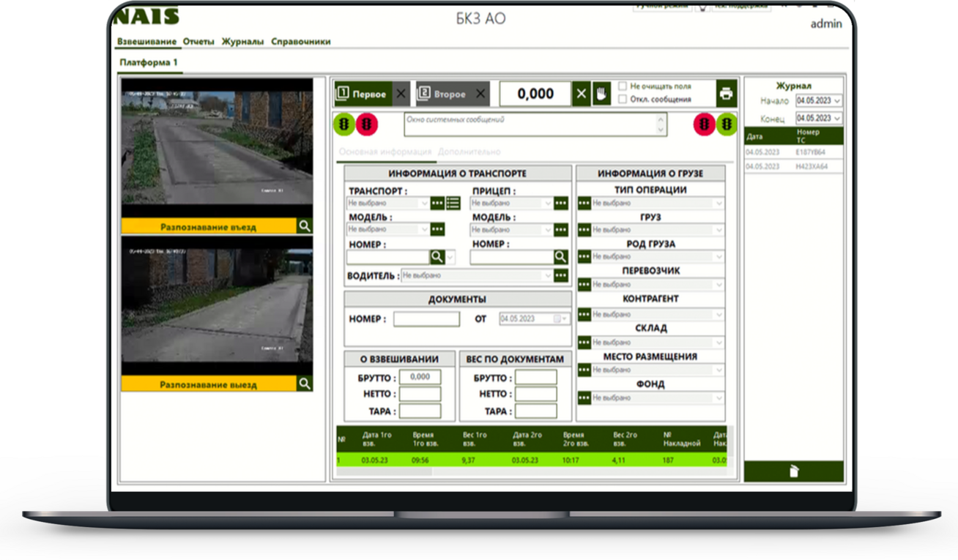This screenshot has height=560, width=958.
Task: Click the Первое weighing button
Action: (363, 94)
